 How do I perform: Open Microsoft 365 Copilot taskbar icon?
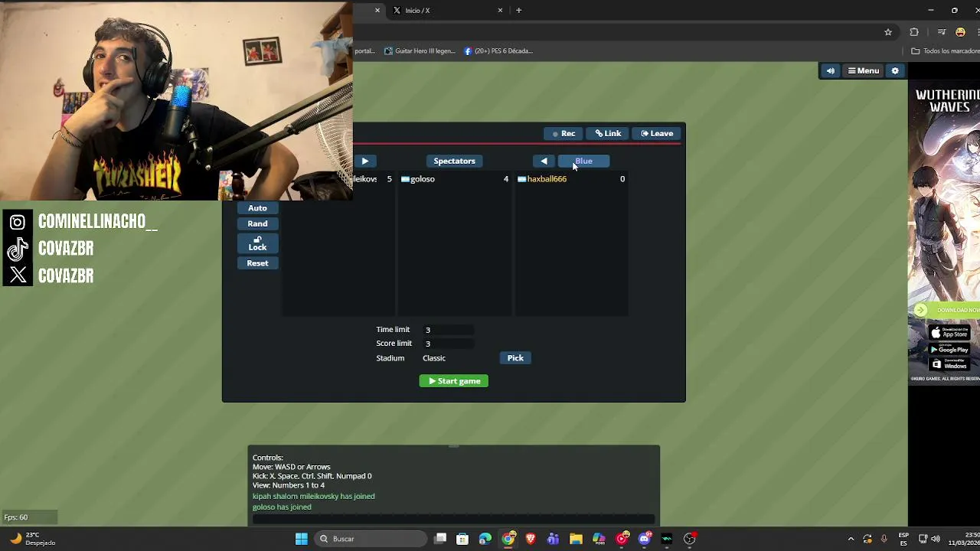[599, 539]
